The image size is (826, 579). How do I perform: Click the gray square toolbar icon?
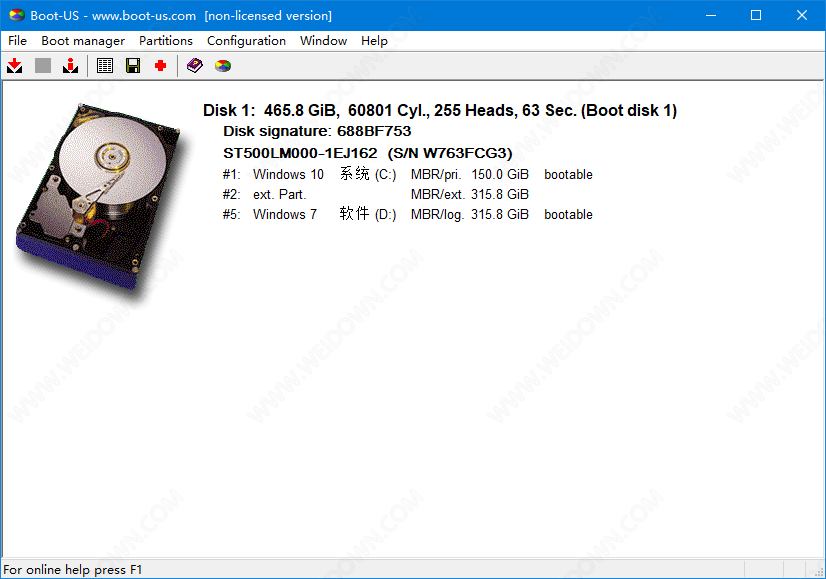coord(43,66)
